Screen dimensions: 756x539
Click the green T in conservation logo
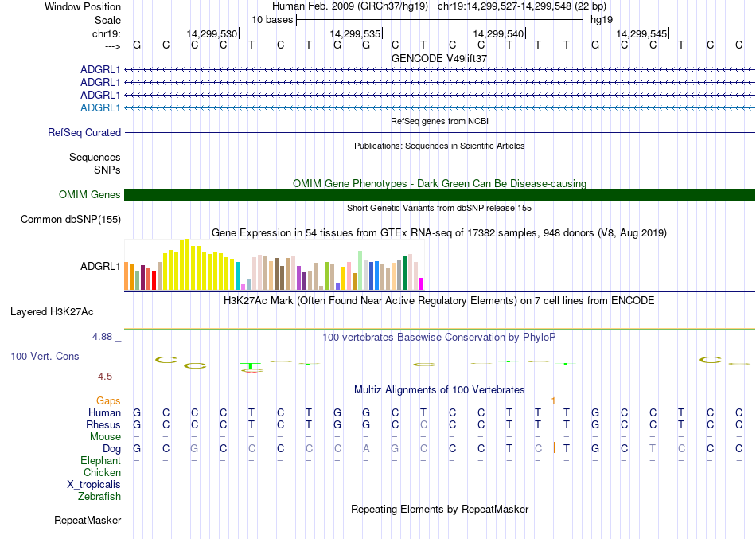(x=251, y=365)
